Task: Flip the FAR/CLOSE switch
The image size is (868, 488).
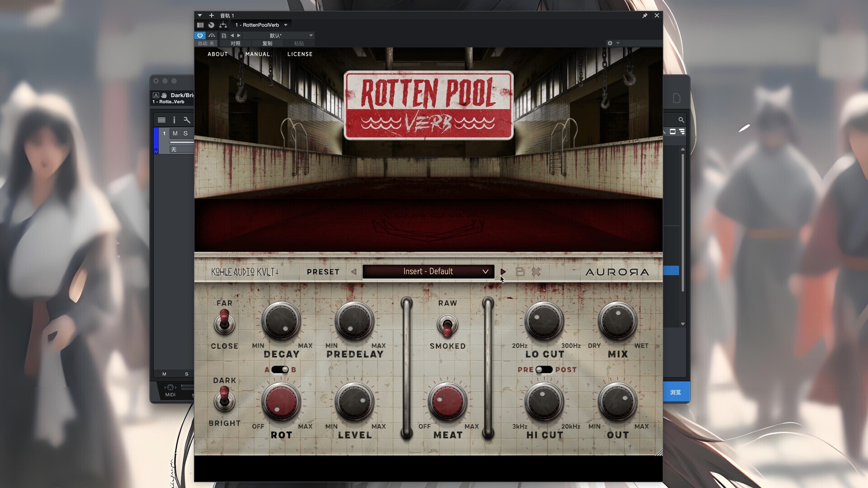Action: pyautogui.click(x=224, y=322)
